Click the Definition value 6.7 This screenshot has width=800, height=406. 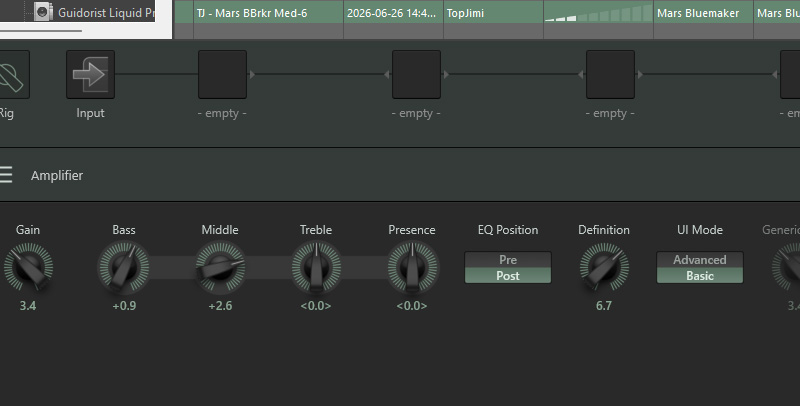pos(604,306)
